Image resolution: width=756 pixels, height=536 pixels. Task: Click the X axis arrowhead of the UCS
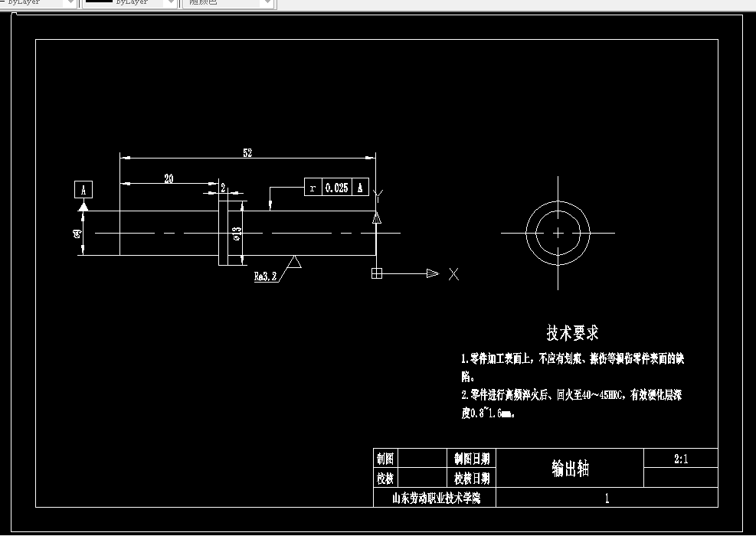point(433,273)
